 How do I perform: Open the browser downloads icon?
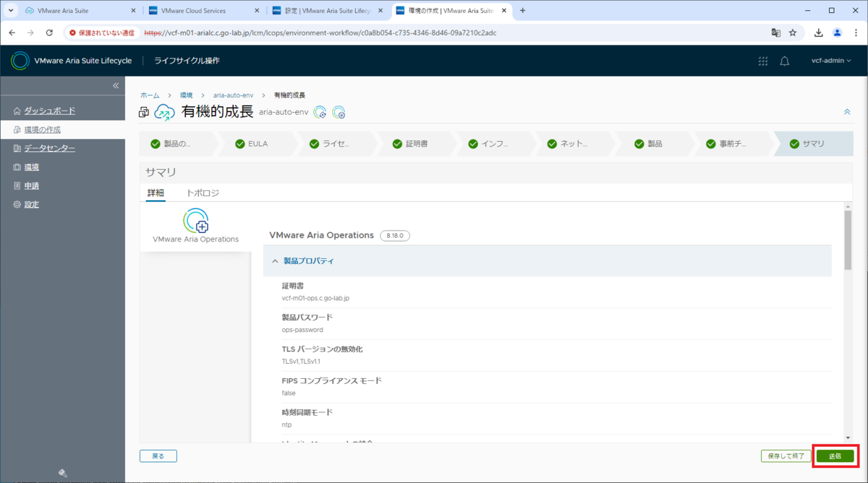(x=819, y=33)
